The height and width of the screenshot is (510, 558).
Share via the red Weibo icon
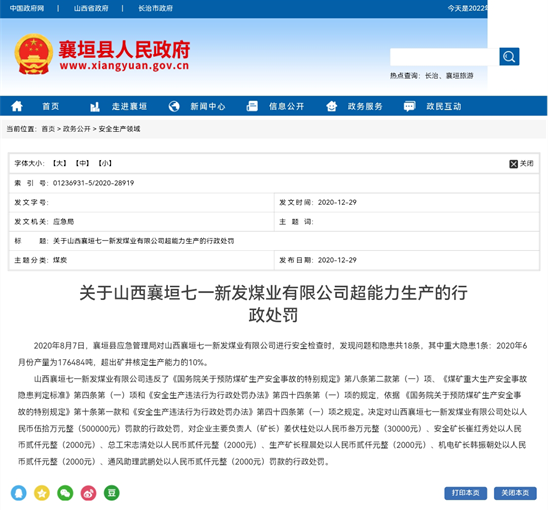(88, 493)
